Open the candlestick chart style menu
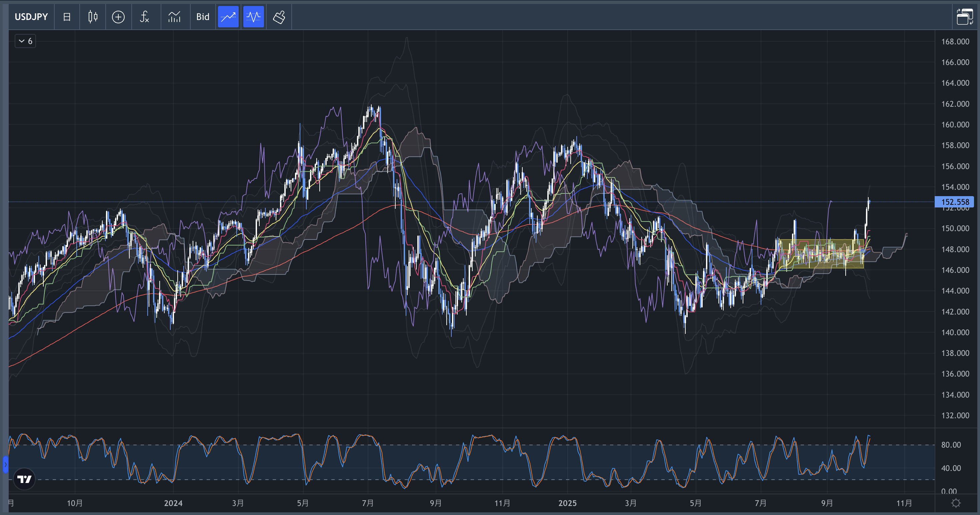980x515 pixels. (x=92, y=17)
